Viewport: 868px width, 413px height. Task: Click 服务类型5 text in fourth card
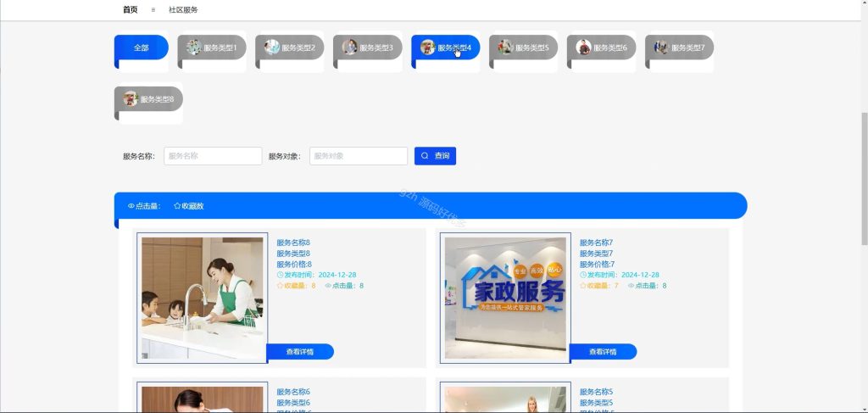click(596, 403)
